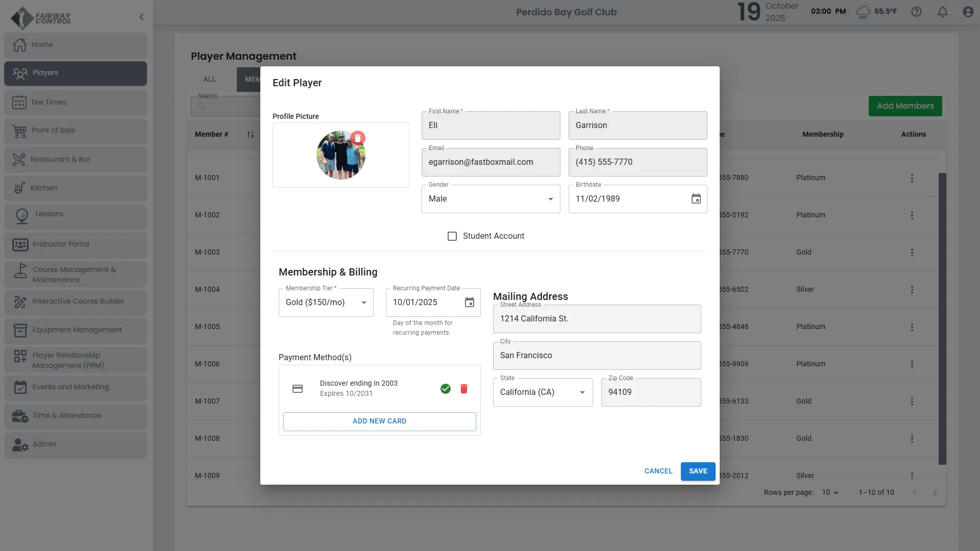Click the green default card checkmark
This screenshot has height=551, width=980.
[x=445, y=389]
